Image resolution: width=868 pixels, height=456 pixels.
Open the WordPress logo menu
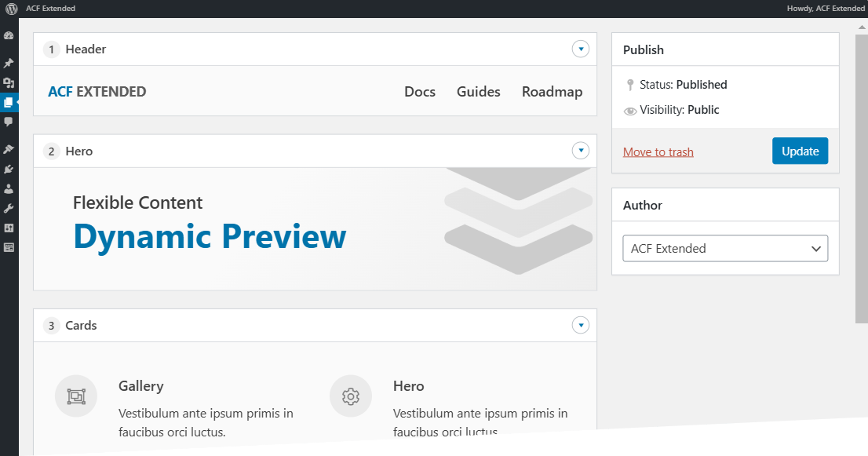pyautogui.click(x=11, y=9)
